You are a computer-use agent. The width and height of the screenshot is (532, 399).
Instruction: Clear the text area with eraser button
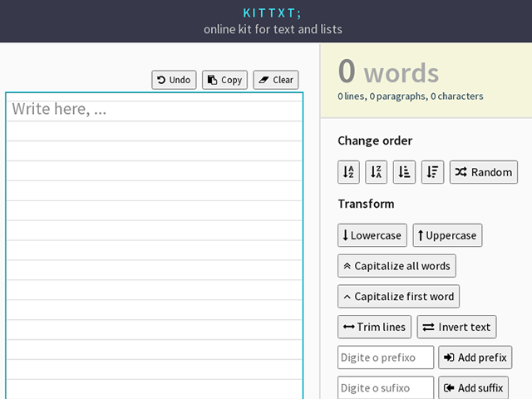(276, 80)
